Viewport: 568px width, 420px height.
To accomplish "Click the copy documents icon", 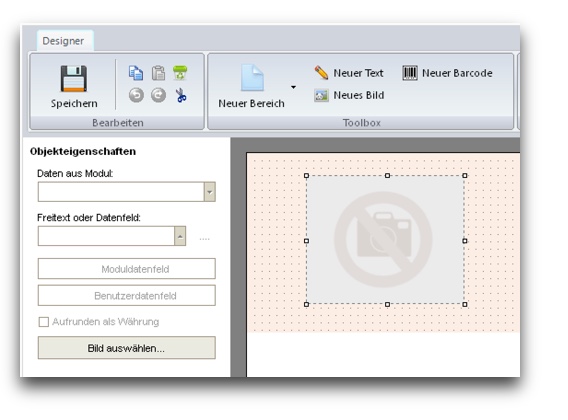I will 136,72.
